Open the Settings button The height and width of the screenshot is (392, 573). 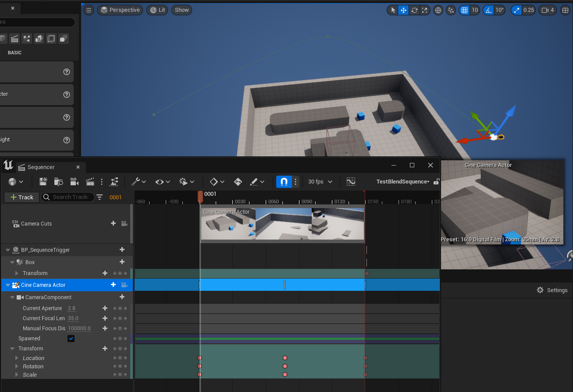point(552,290)
